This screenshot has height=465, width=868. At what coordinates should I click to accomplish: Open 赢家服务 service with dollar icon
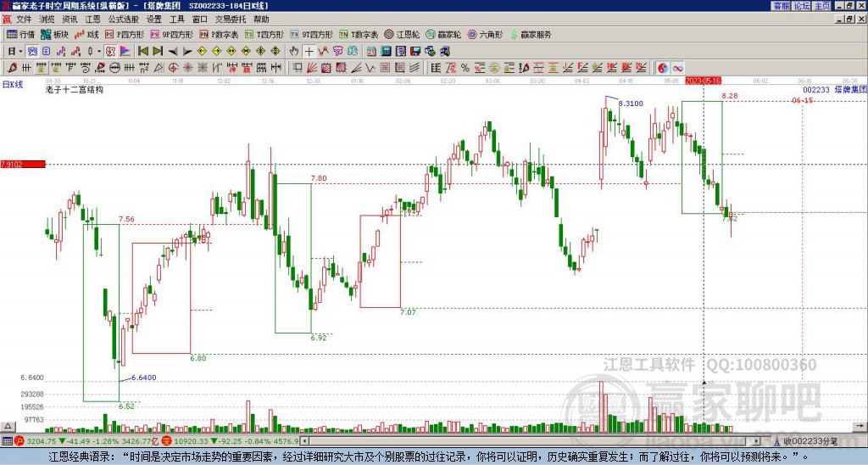[x=531, y=34]
